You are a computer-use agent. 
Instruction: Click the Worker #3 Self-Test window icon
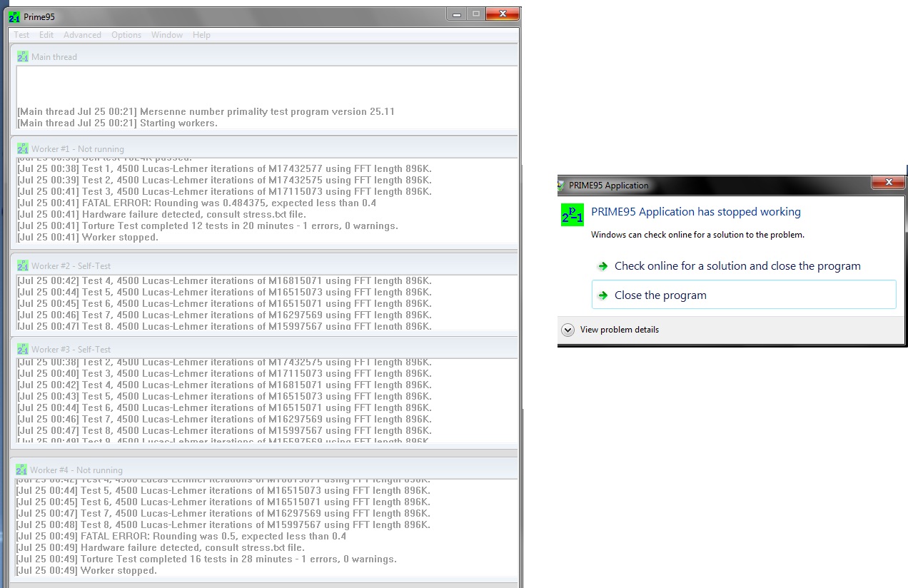point(23,349)
